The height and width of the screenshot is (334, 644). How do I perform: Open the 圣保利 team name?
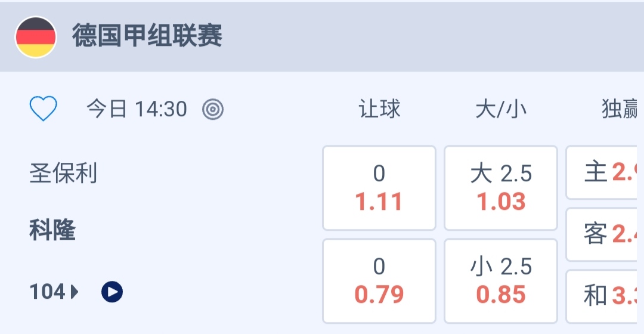[63, 174]
